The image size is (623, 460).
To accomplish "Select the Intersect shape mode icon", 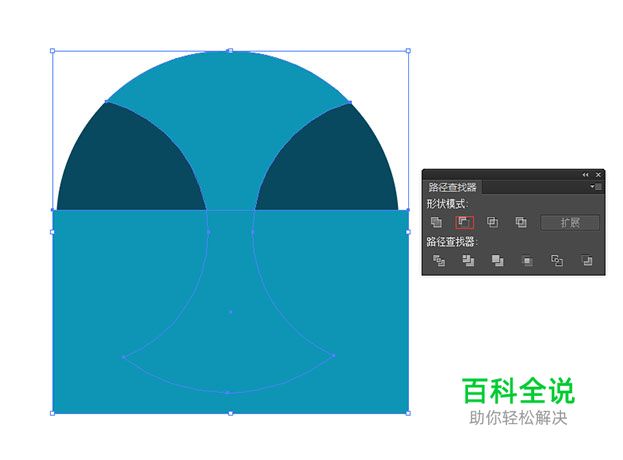I will 492,222.
